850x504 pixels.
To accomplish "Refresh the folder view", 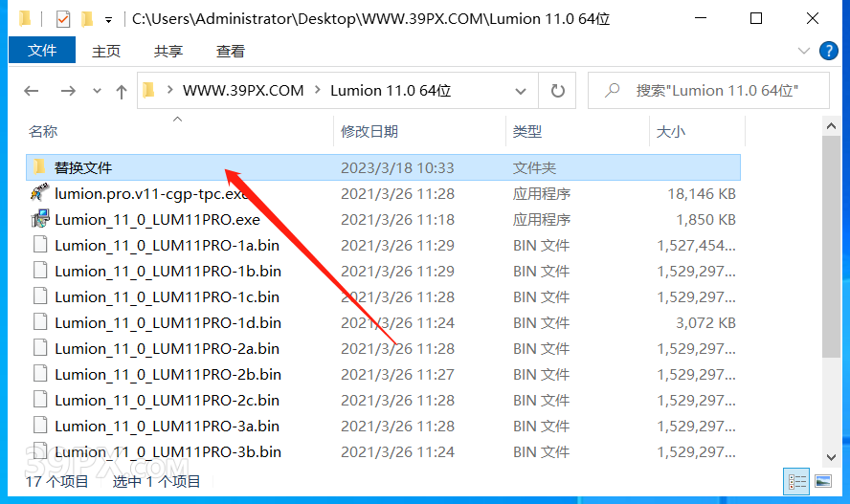I will click(558, 91).
